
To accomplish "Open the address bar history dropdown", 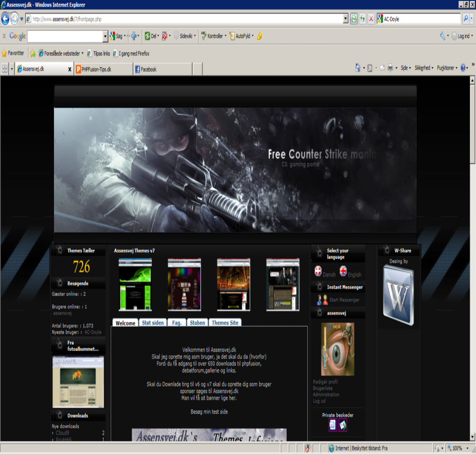I will (345, 19).
